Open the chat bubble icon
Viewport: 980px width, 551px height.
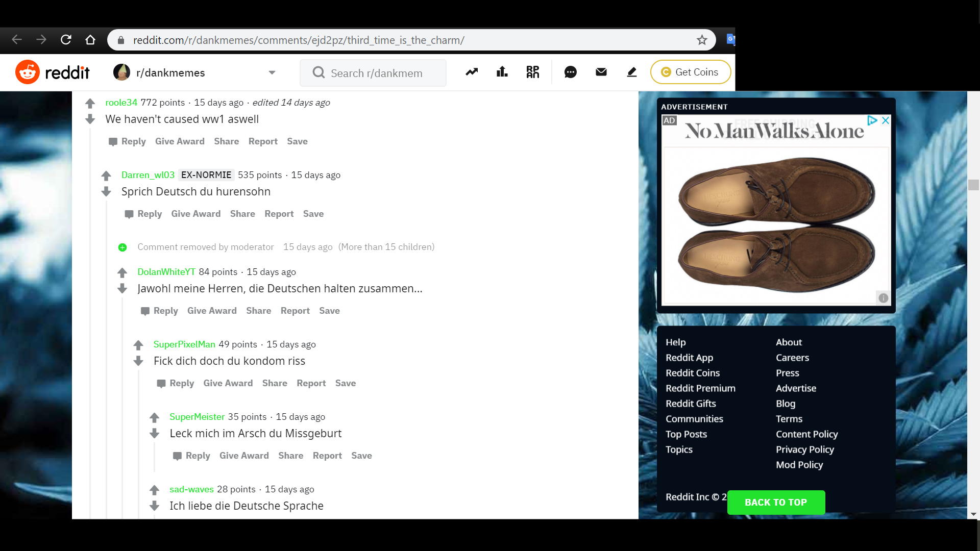[x=570, y=72]
